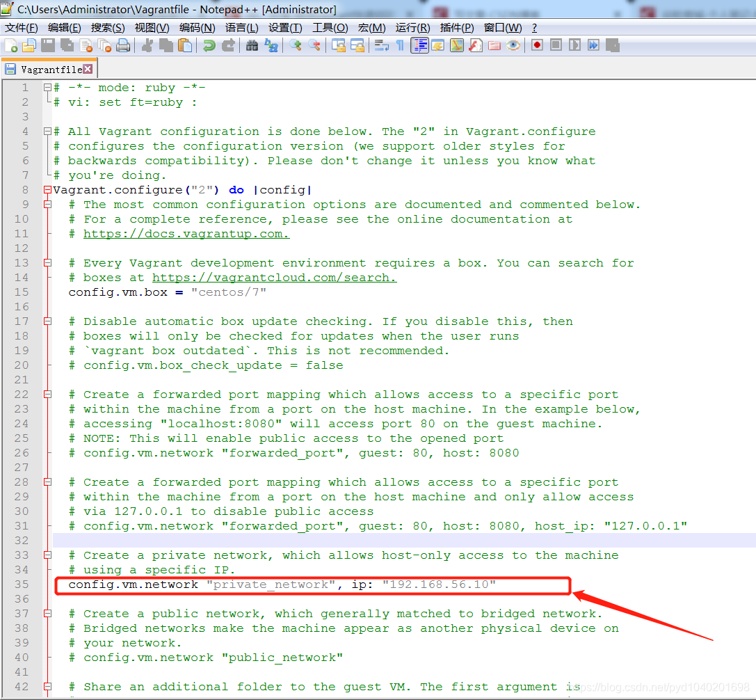Open the 窗口(W) Window menu
Viewport: 756px width, 700px height.
coord(503,28)
